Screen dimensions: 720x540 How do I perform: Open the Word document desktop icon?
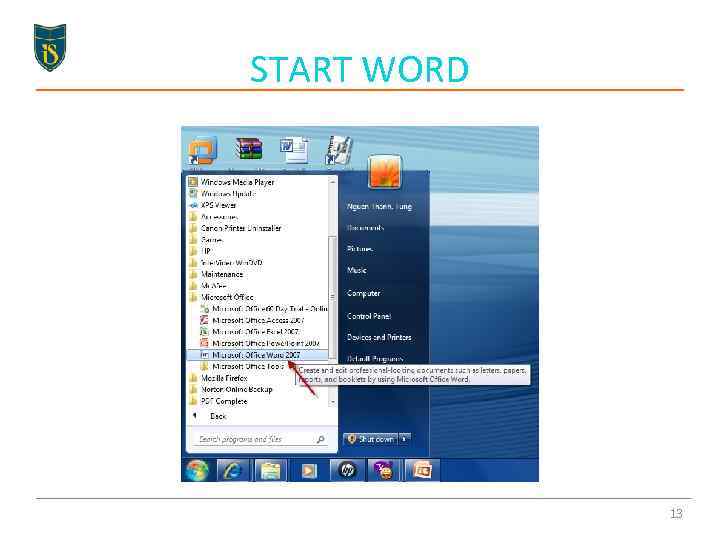[x=294, y=150]
